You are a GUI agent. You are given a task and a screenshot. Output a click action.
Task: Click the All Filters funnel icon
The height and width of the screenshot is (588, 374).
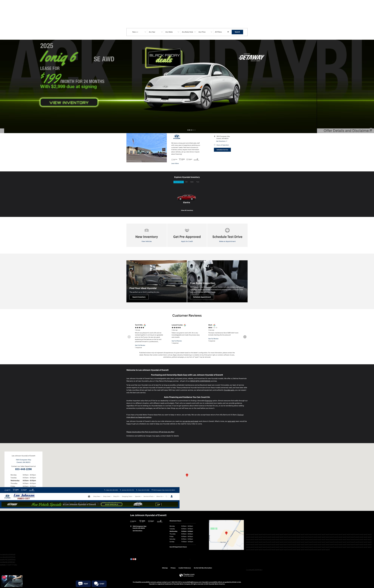point(228,32)
